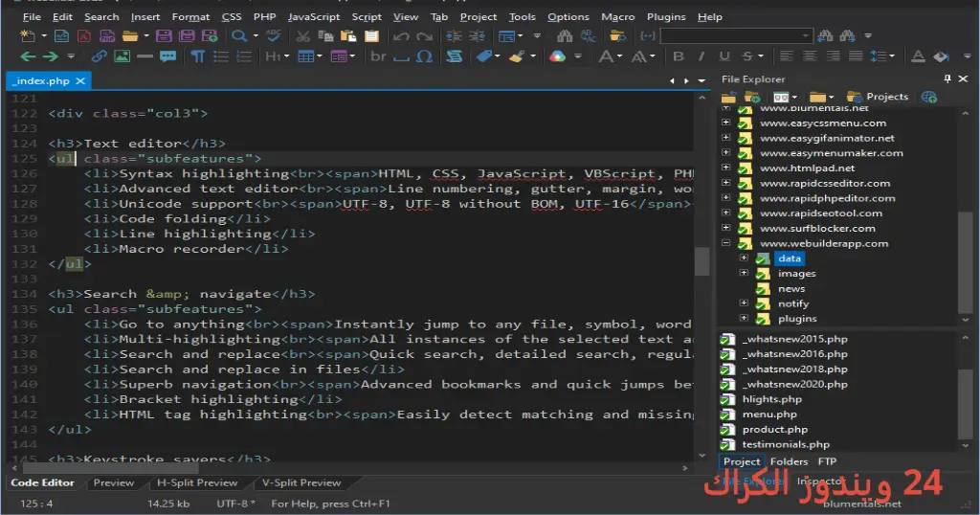Open the Macro menu

click(x=617, y=17)
